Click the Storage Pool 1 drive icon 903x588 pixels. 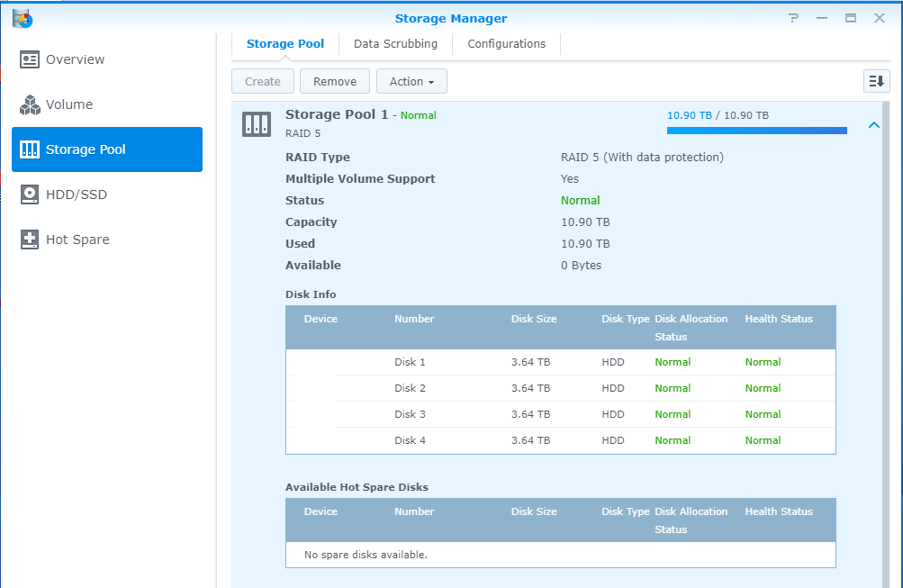(257, 124)
